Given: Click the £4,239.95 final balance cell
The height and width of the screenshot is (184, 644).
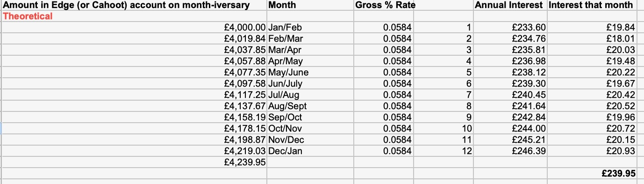Looking at the screenshot, I should pyautogui.click(x=134, y=162).
